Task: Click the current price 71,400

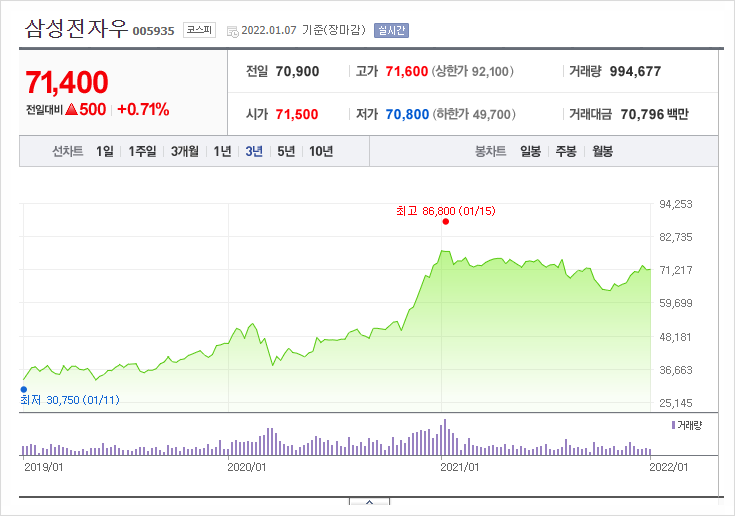Action: (67, 82)
